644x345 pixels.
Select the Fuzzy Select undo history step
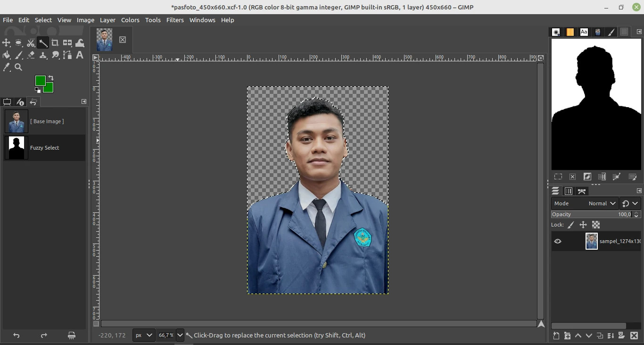[45, 148]
